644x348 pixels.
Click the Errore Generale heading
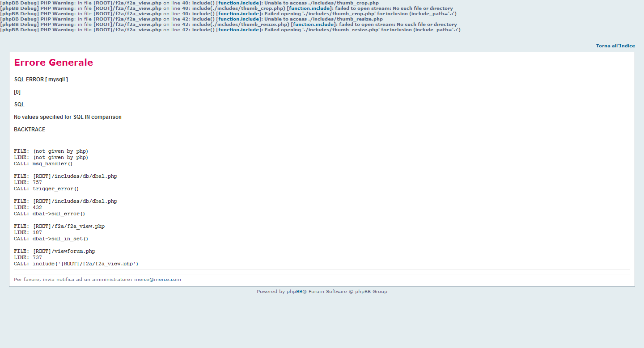tap(53, 63)
